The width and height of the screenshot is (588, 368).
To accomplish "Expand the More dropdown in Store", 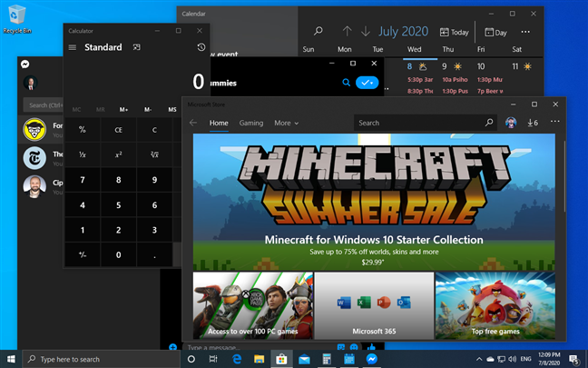I will [x=286, y=123].
